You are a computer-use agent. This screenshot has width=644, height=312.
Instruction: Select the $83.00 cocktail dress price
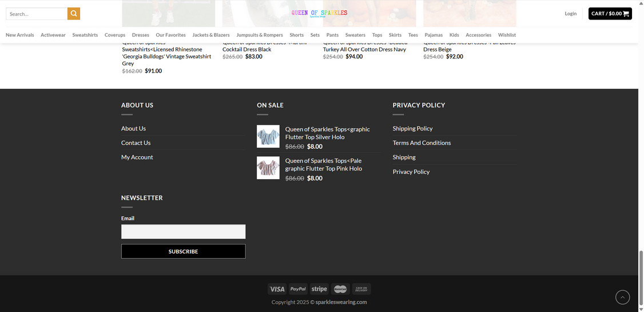[254, 56]
